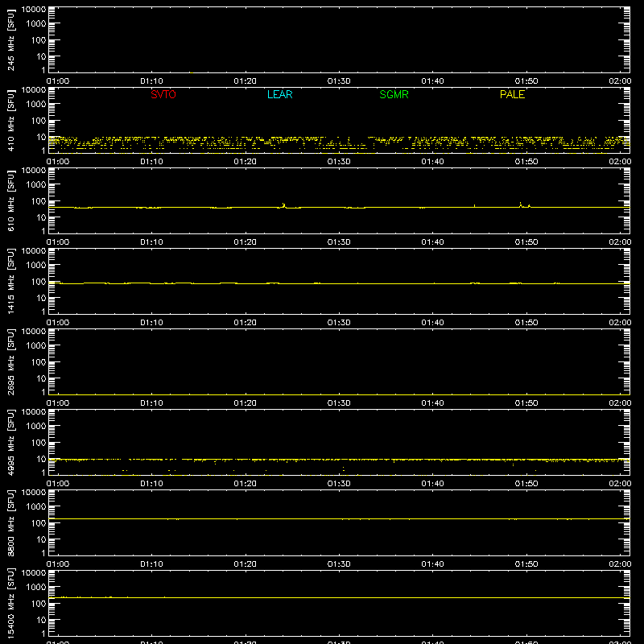Click the 01:40 tick under the 4995 MHz plot
644x644 pixels.
pos(432,484)
